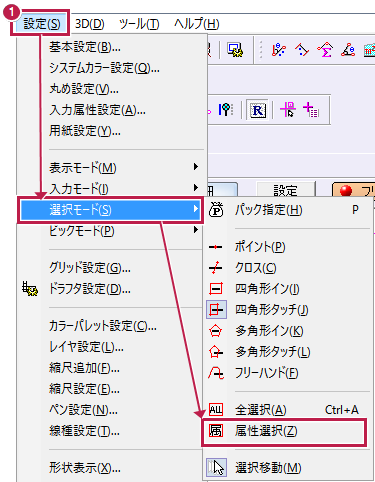Click the 多角形イン polygon icon
375x482 pixels.
click(216, 331)
